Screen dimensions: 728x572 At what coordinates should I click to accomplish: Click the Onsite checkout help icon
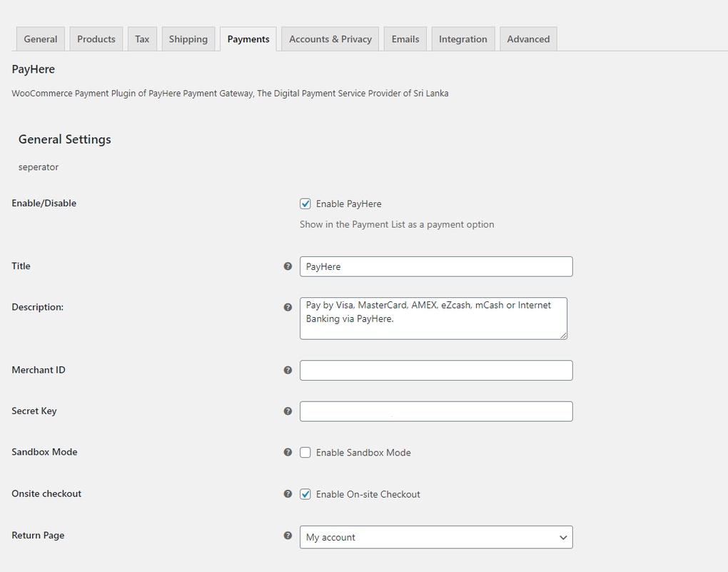[x=288, y=493]
